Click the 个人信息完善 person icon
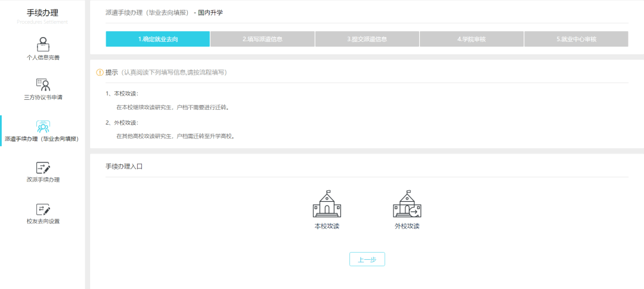Viewport: 644px width, 289px height. [43, 44]
